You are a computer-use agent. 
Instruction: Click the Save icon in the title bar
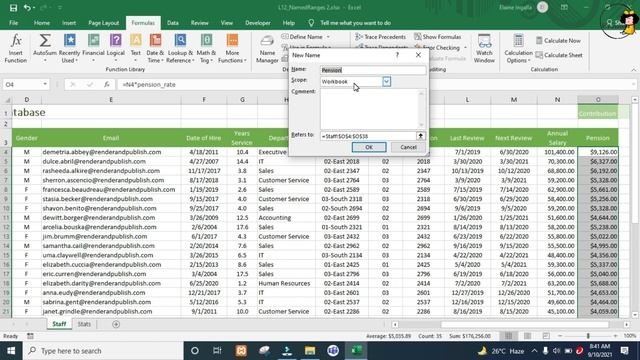click(x=13, y=7)
